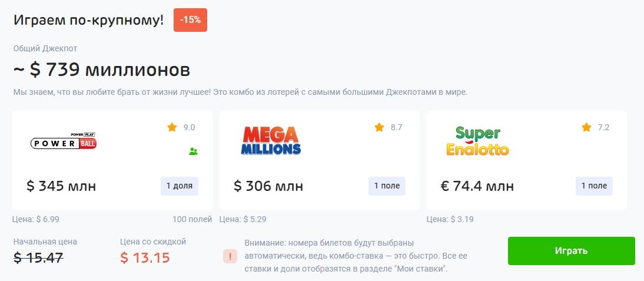Click the Powerball 1 доля button

pos(180,186)
